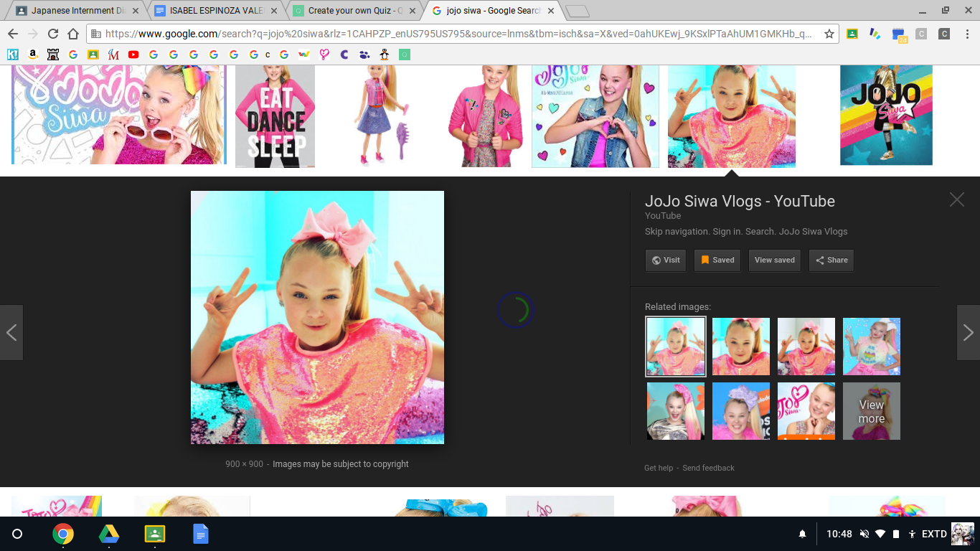Open the calendar extension with 2d badge
This screenshot has height=551, width=980.
pos(899,34)
